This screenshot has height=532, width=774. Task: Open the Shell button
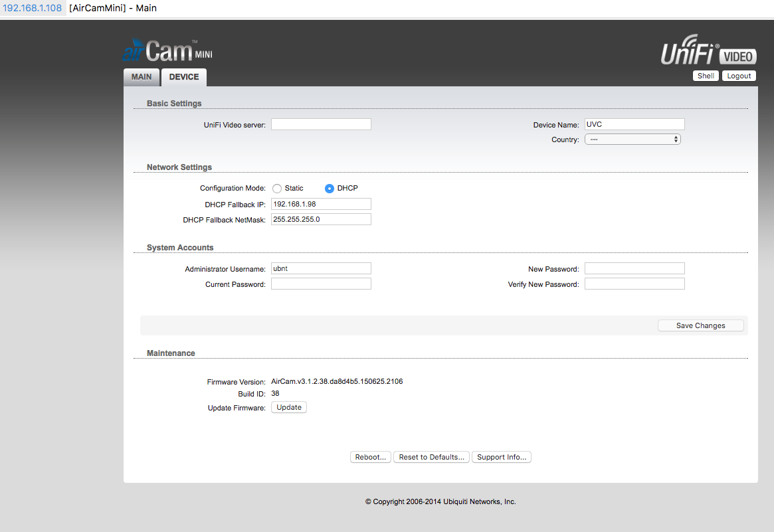pyautogui.click(x=706, y=76)
